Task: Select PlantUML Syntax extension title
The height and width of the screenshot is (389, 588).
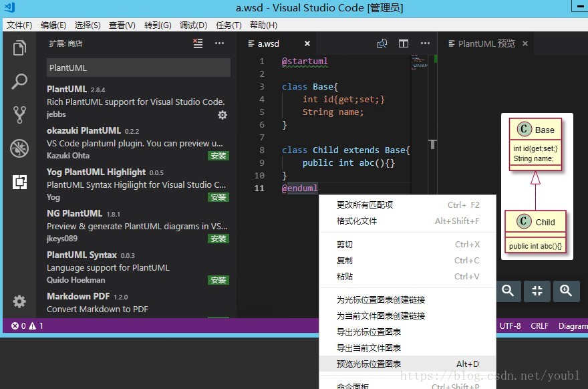Action: tap(82, 255)
